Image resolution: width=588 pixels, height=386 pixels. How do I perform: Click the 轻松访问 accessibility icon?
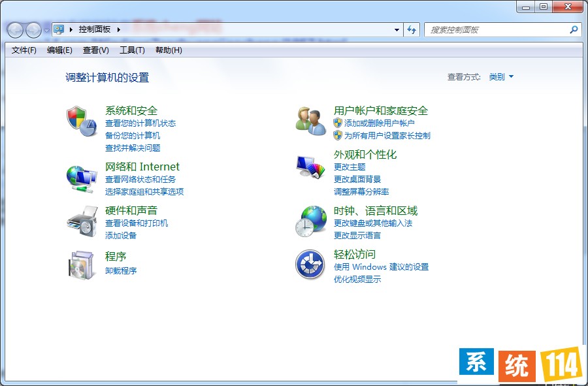coord(309,265)
